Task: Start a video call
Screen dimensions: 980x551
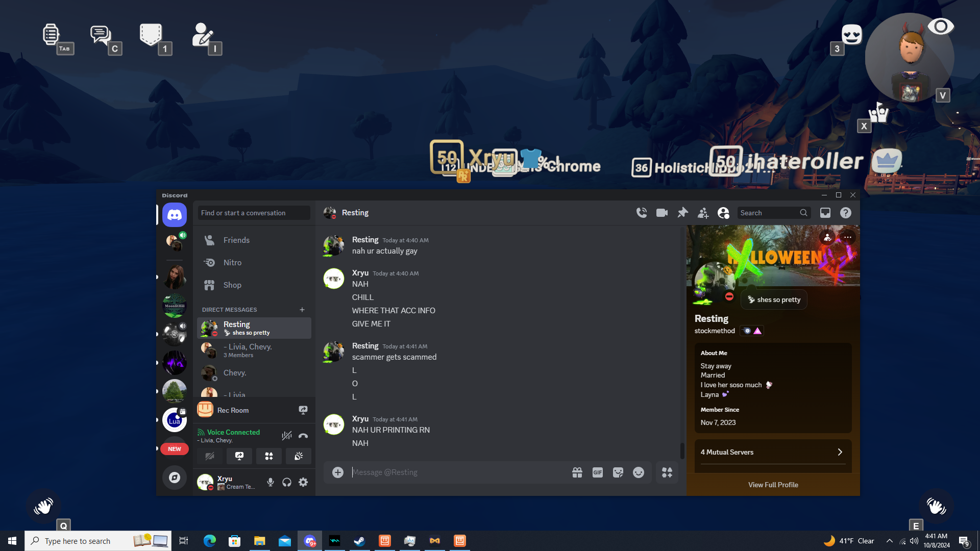Action: (x=662, y=213)
